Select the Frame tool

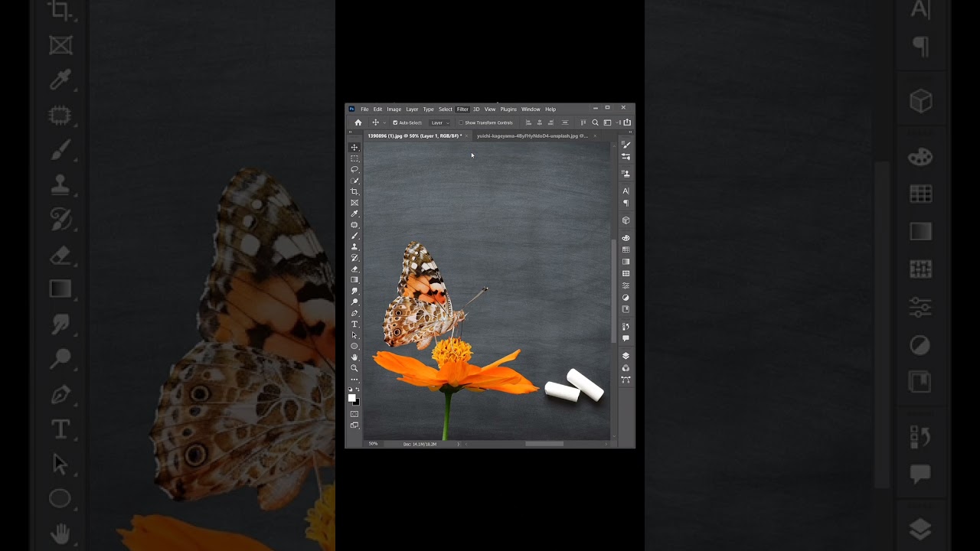[354, 203]
